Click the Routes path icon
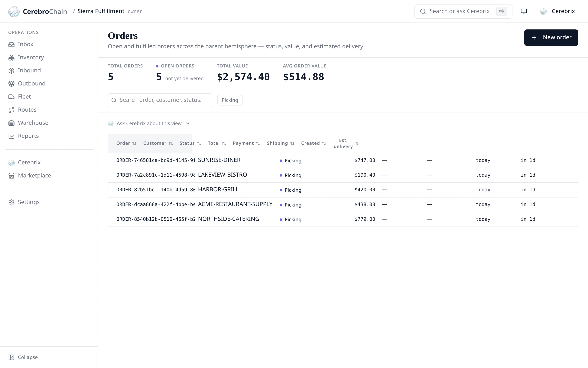 coord(11,110)
